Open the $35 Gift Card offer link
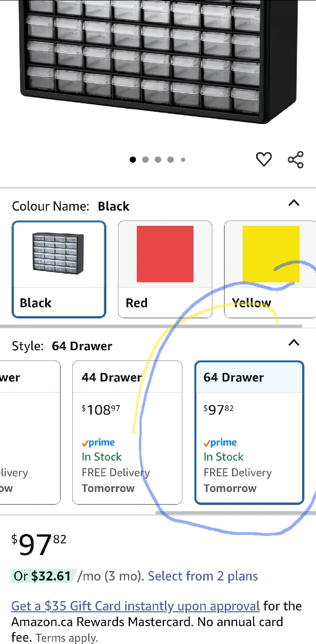 coord(135,606)
